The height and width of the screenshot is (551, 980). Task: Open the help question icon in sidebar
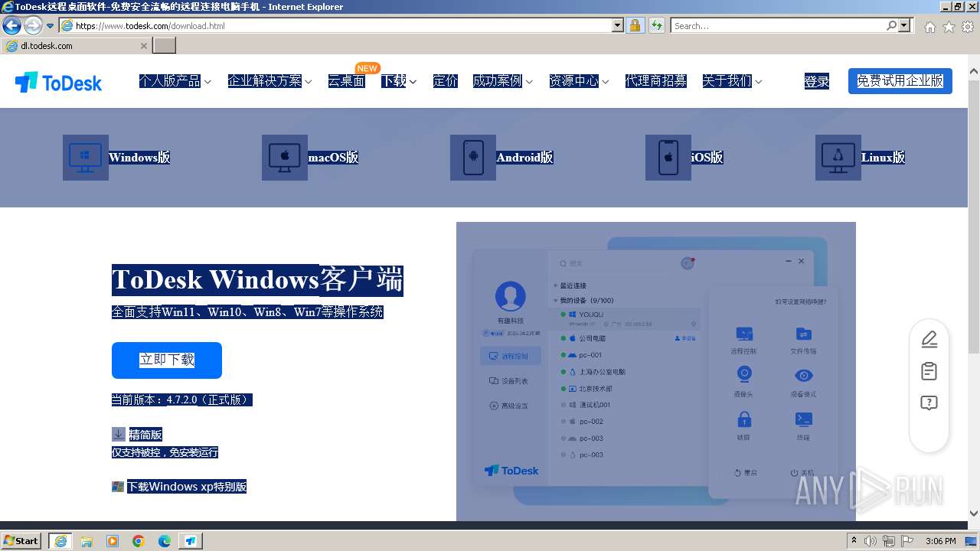(x=929, y=403)
